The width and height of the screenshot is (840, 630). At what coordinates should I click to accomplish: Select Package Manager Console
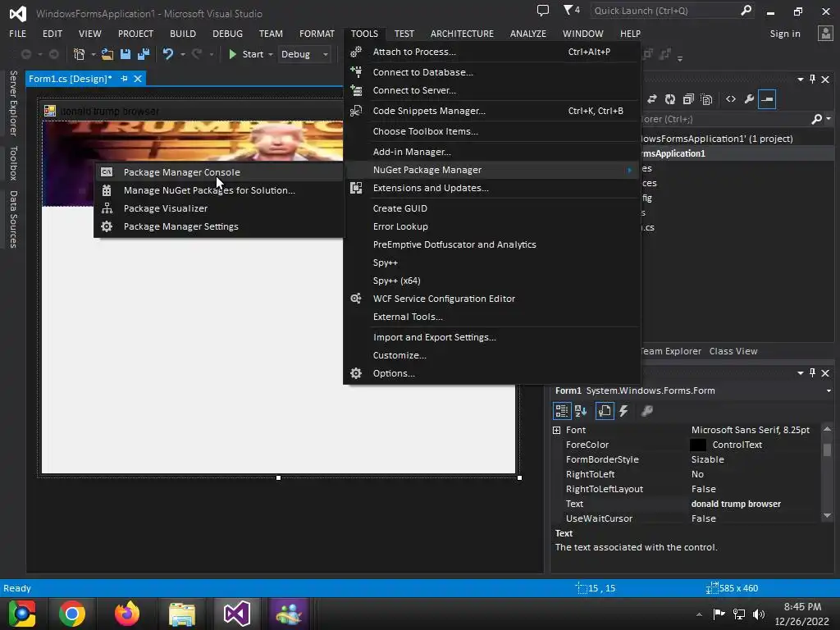pyautogui.click(x=218, y=172)
